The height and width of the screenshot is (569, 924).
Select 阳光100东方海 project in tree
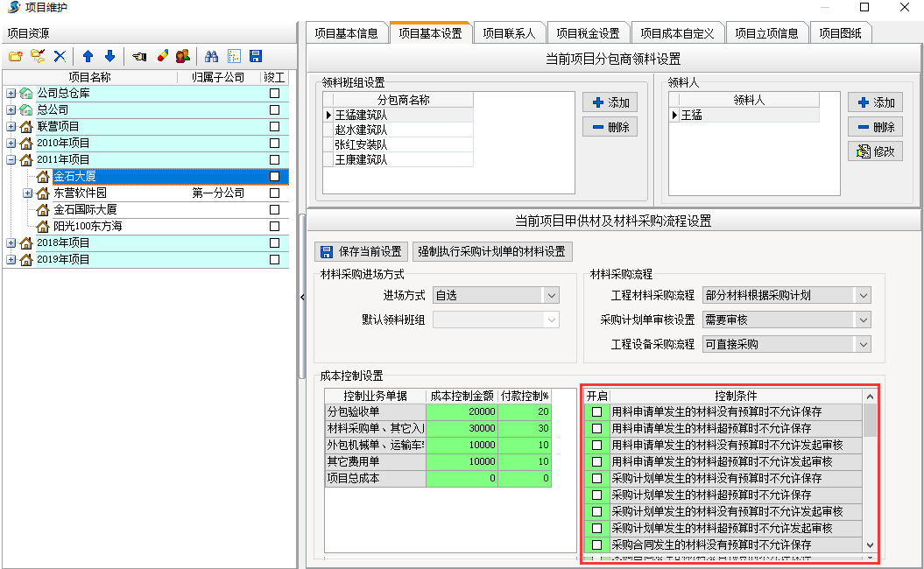88,227
